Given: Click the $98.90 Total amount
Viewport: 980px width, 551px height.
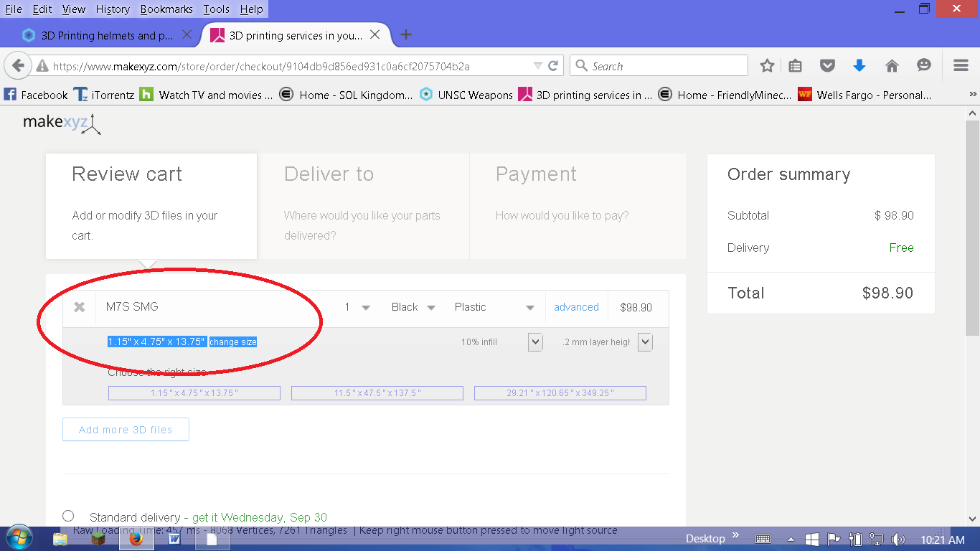Looking at the screenshot, I should [x=887, y=293].
